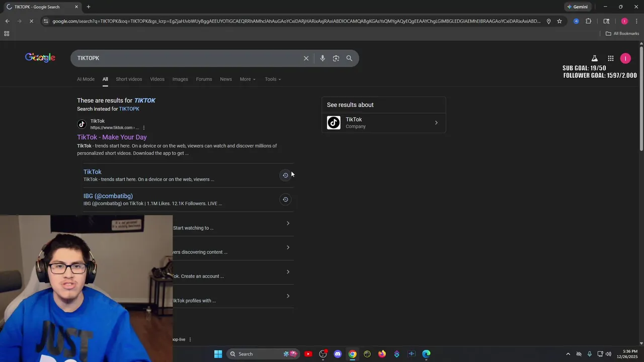This screenshot has height=362, width=644.
Task: Switch to Videos results tab
Action: (157, 79)
